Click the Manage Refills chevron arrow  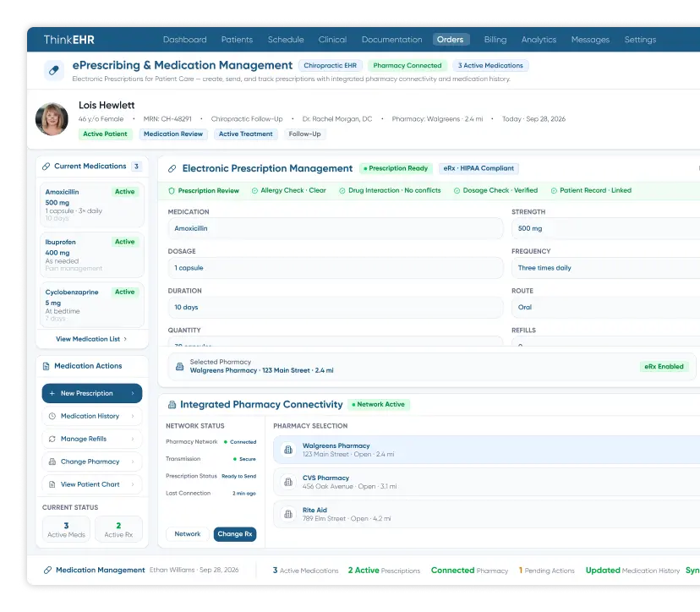point(133,439)
